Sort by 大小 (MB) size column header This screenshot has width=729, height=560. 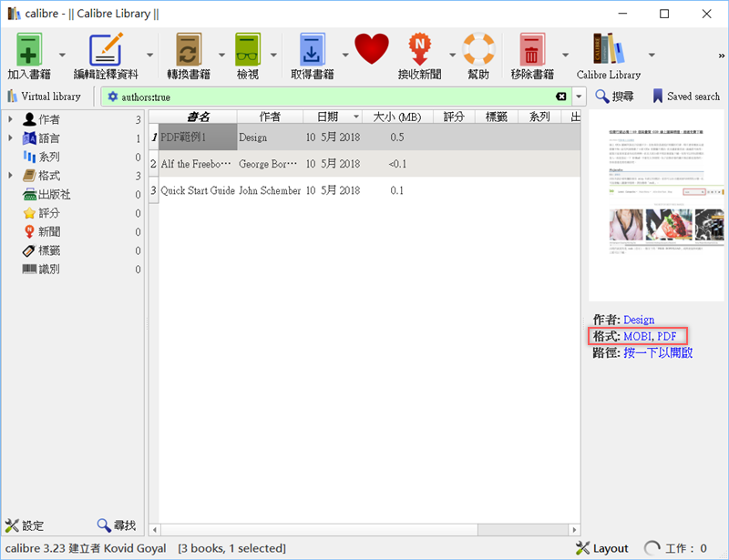click(397, 117)
